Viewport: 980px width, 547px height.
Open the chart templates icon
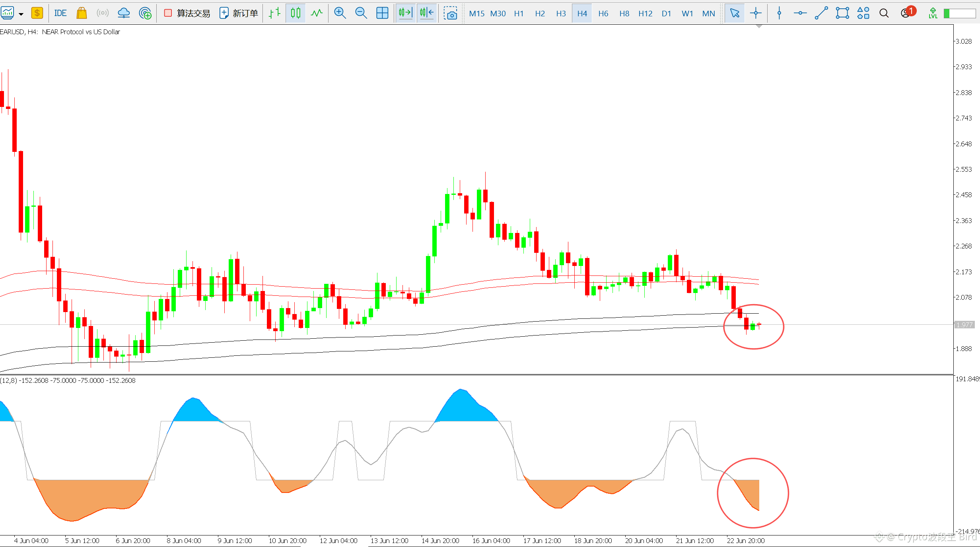pos(7,13)
